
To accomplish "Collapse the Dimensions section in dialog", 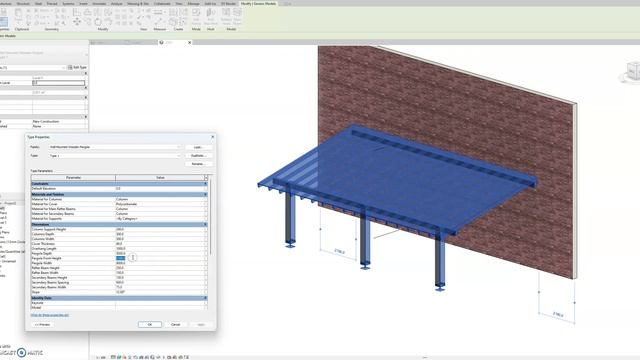I will [x=205, y=224].
